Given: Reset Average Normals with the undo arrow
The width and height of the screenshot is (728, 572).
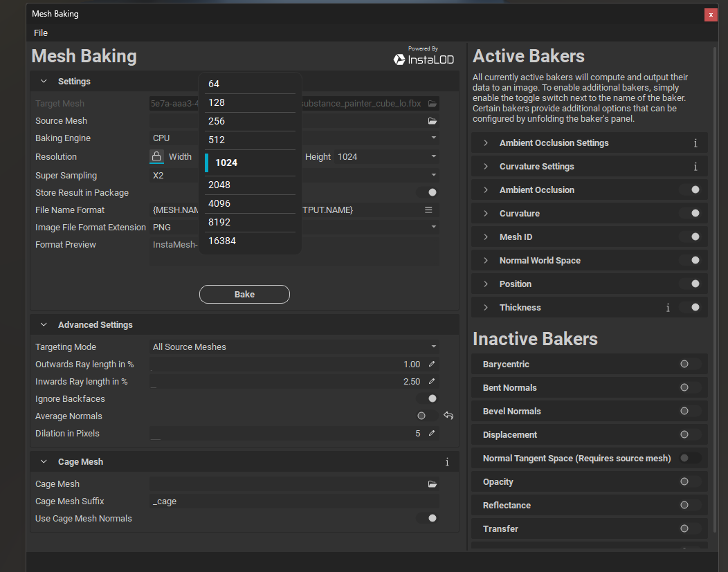Looking at the screenshot, I should (448, 416).
